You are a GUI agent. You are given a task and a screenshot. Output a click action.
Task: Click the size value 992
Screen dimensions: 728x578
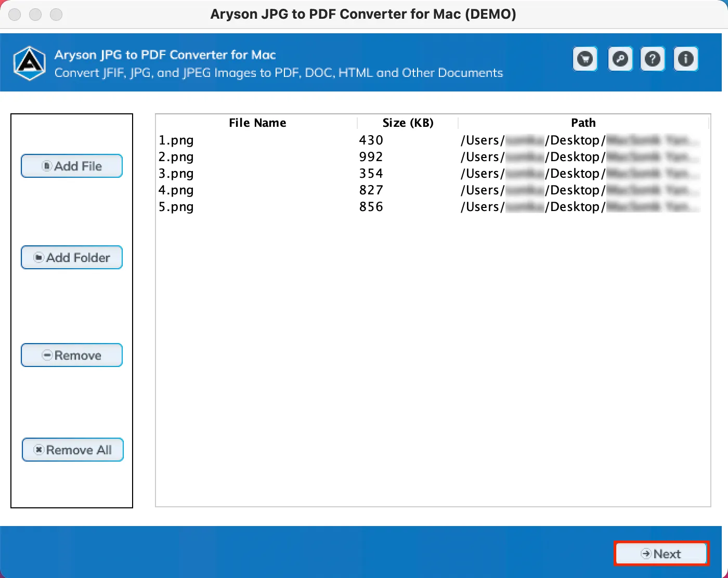371,157
